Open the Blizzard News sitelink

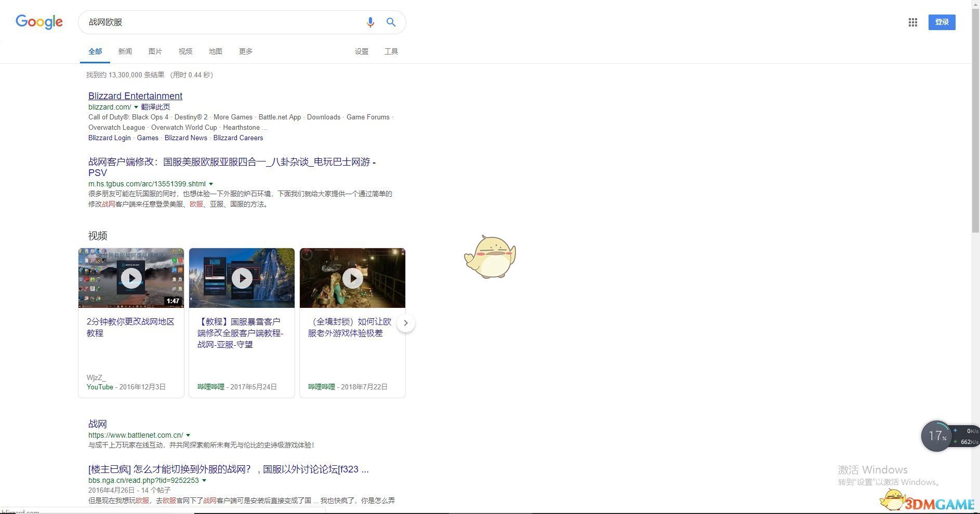click(186, 138)
